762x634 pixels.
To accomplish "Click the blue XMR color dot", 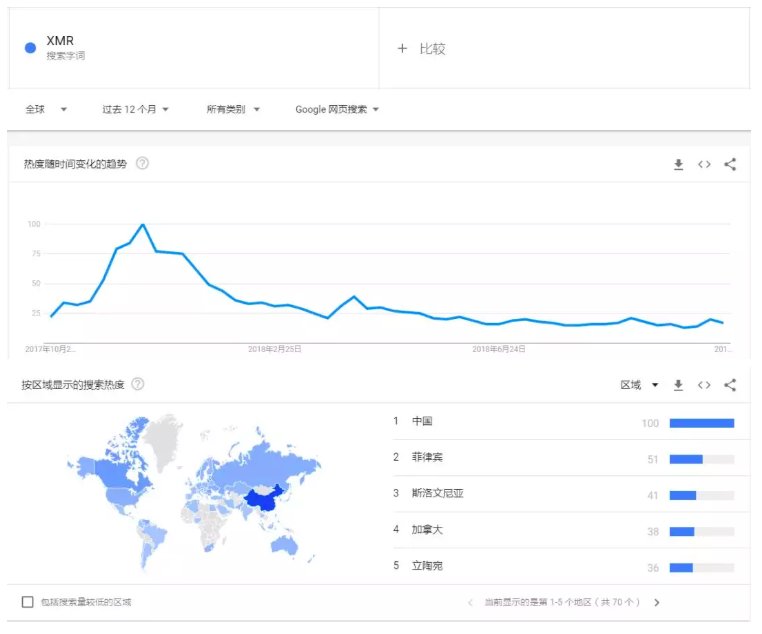I will coord(30,48).
